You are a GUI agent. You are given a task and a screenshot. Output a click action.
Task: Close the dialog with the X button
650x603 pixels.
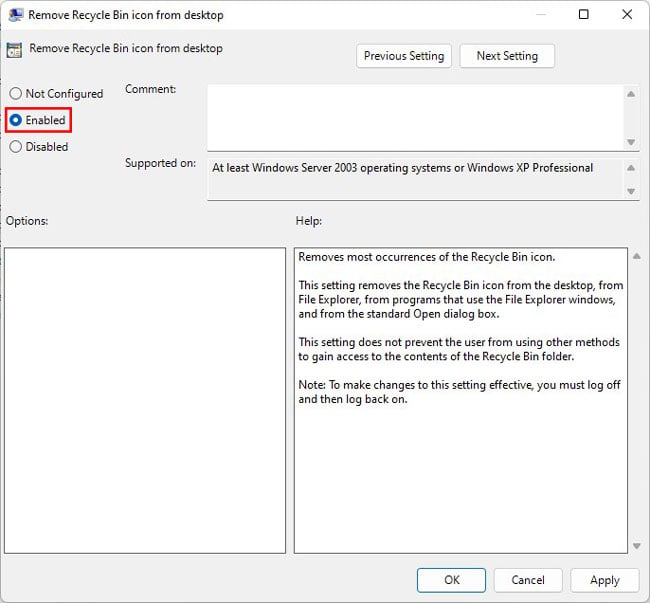coord(627,15)
